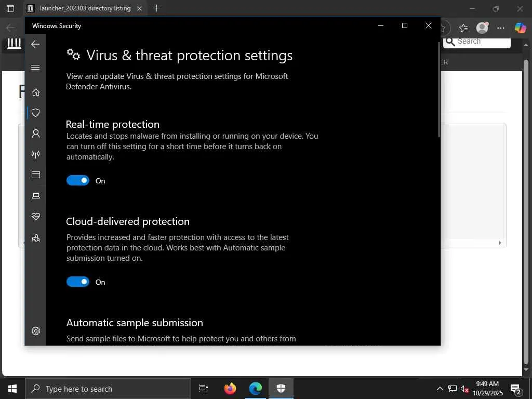The height and width of the screenshot is (399, 532).
Task: Select the Windows Security taskbar icon
Action: 281,389
